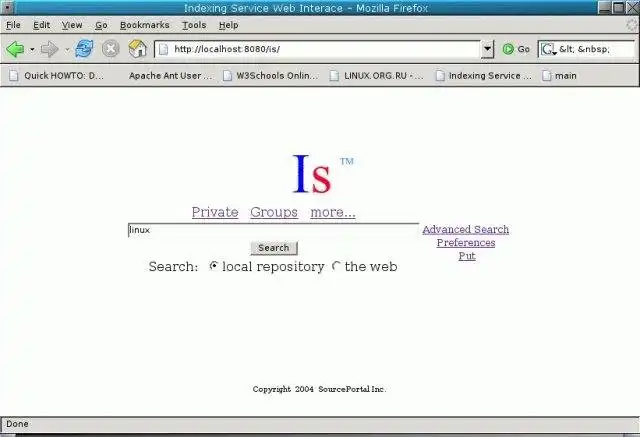Expand the address bar history dropdown
640x437 pixels.
point(487,49)
